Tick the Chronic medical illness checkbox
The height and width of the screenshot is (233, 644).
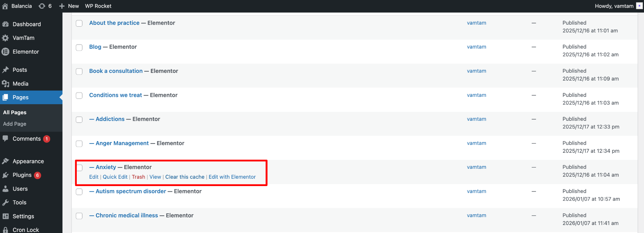79,216
